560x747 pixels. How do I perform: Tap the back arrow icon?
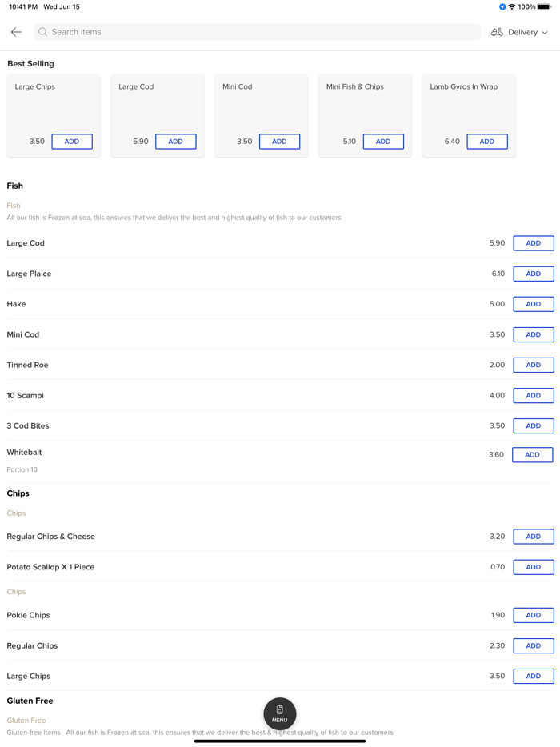(x=16, y=32)
